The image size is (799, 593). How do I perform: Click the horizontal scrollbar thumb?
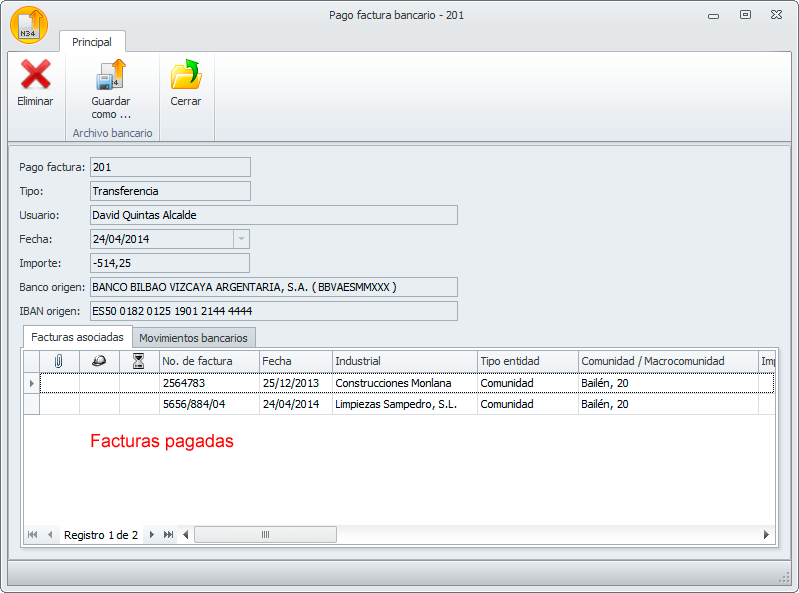point(265,534)
